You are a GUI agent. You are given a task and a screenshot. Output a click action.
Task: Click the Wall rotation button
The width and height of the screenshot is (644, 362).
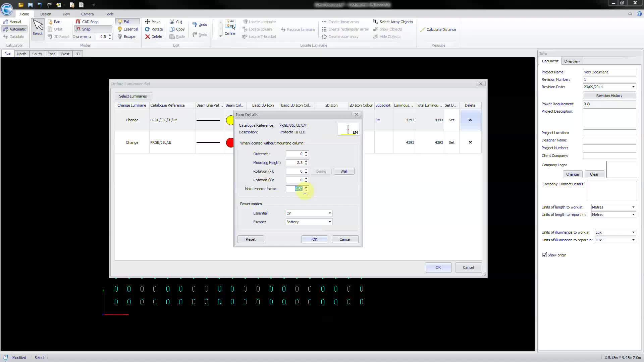[x=344, y=171]
